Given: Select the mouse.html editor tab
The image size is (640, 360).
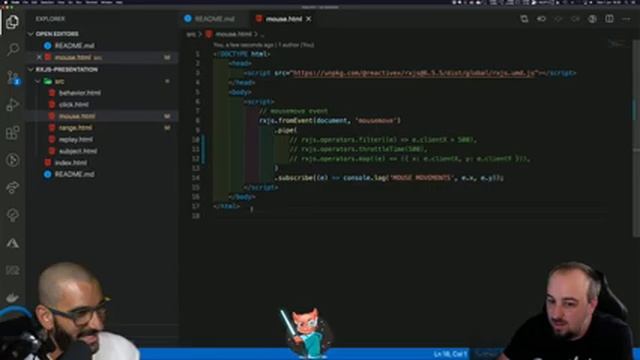Looking at the screenshot, I should click(x=283, y=19).
